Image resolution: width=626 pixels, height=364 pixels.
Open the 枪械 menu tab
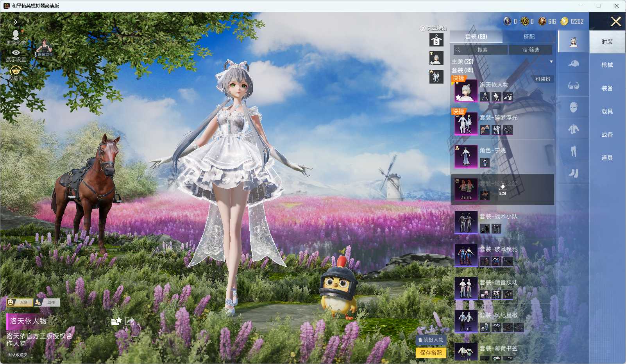click(x=607, y=65)
